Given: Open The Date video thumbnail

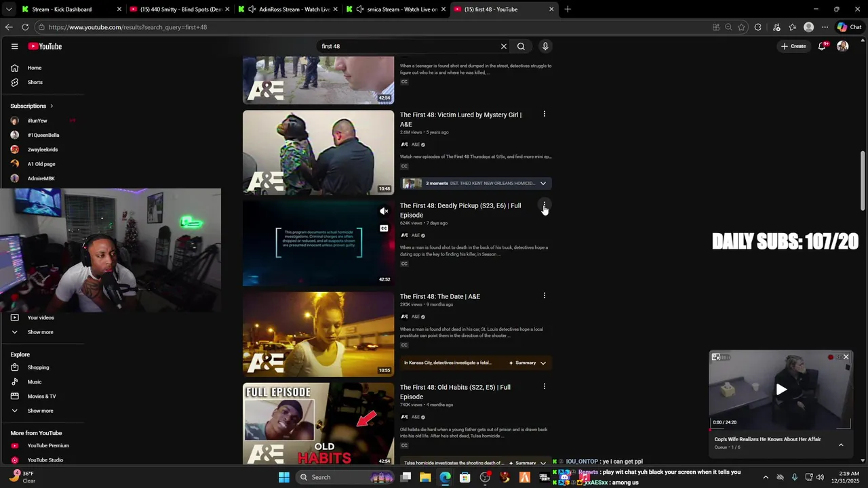Looking at the screenshot, I should (318, 334).
